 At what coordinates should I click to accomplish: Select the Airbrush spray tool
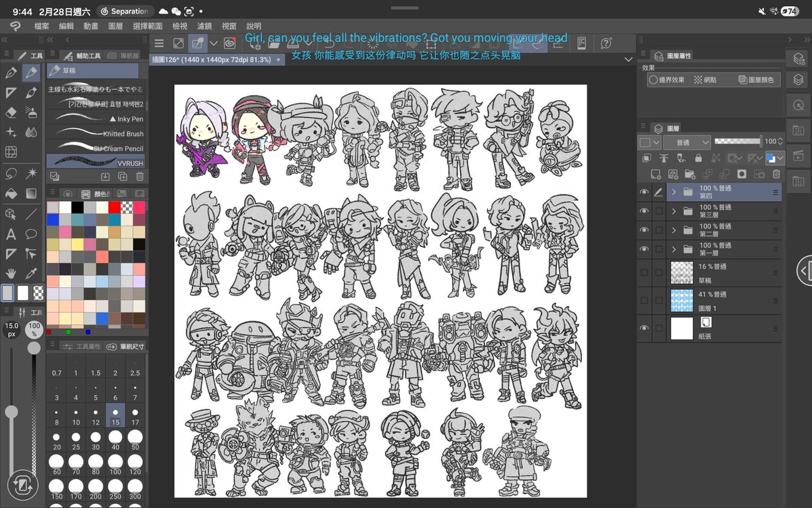[x=30, y=112]
